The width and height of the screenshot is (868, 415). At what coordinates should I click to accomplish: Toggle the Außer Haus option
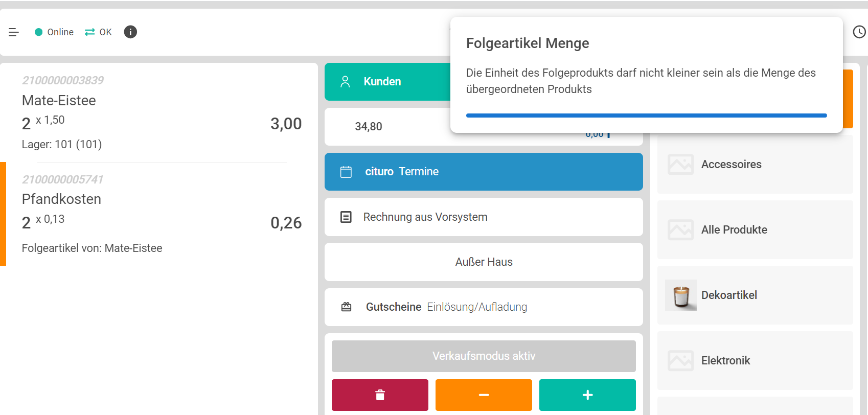coord(483,262)
